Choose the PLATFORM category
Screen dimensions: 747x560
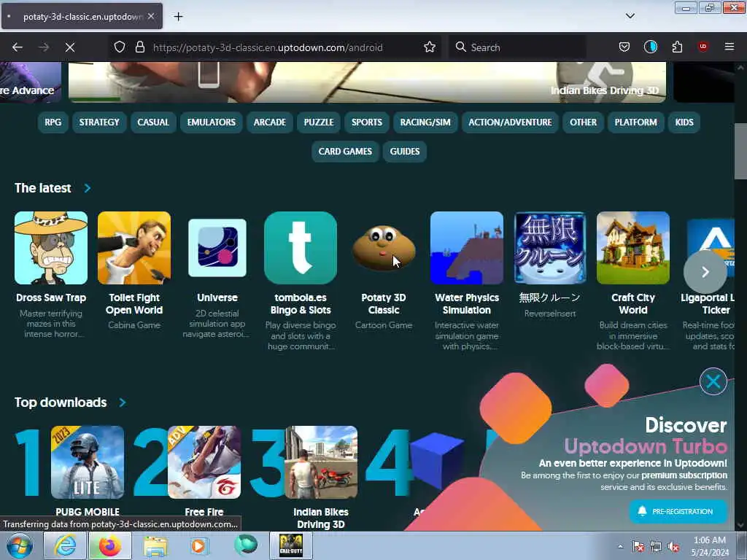(x=635, y=122)
